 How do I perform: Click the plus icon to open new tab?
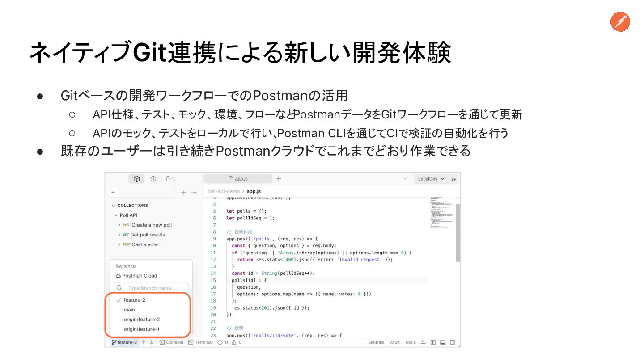click(279, 179)
